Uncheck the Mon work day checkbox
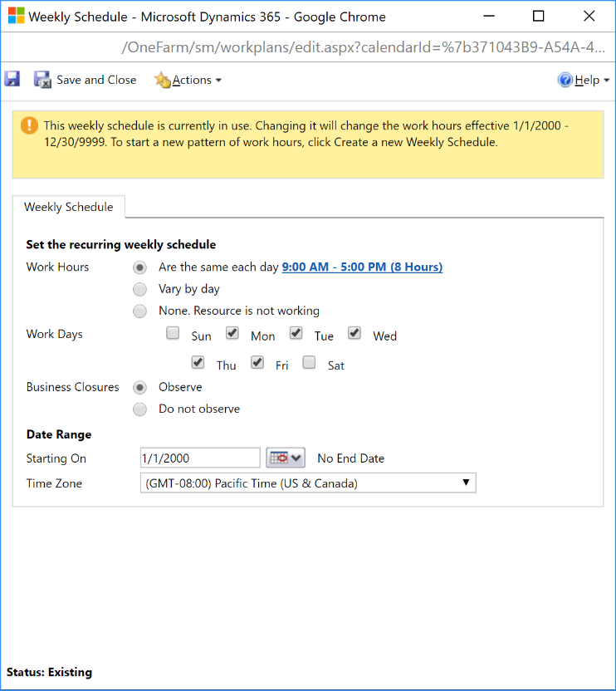Viewport: 616px width, 691px height. pyautogui.click(x=232, y=334)
